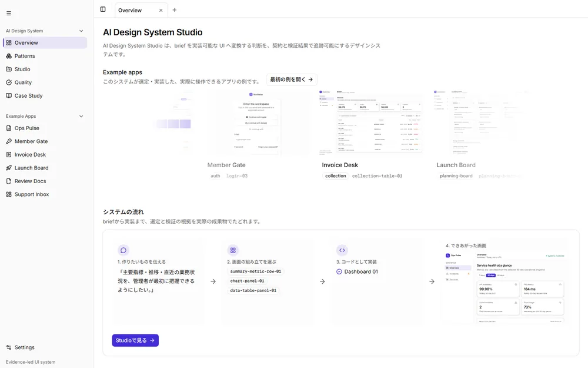Click the arrow icon on Studioで見る button
The width and height of the screenshot is (588, 368).
pyautogui.click(x=152, y=340)
